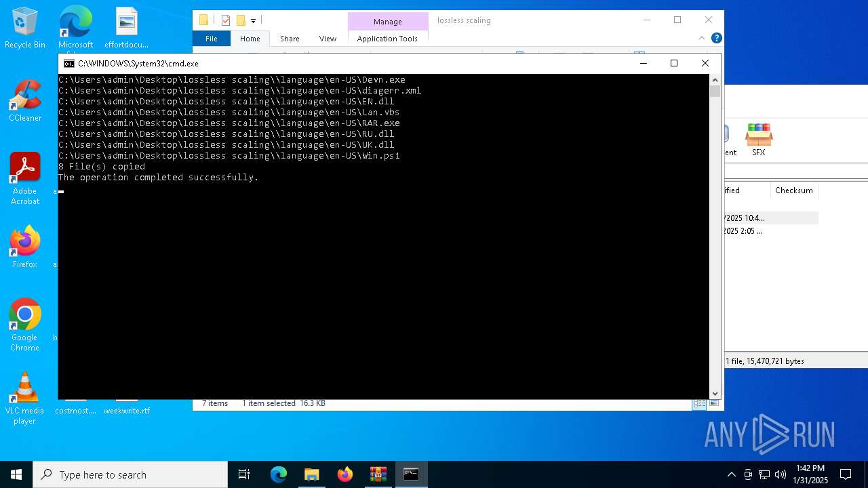Screen dimensions: 868x488
Task: Open the Recycle Bin desktop icon
Action: coord(25,28)
